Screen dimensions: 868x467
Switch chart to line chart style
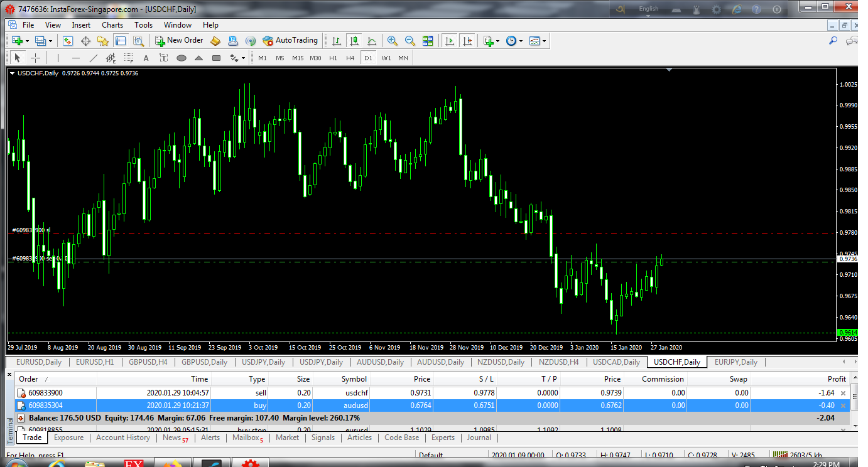pos(372,41)
